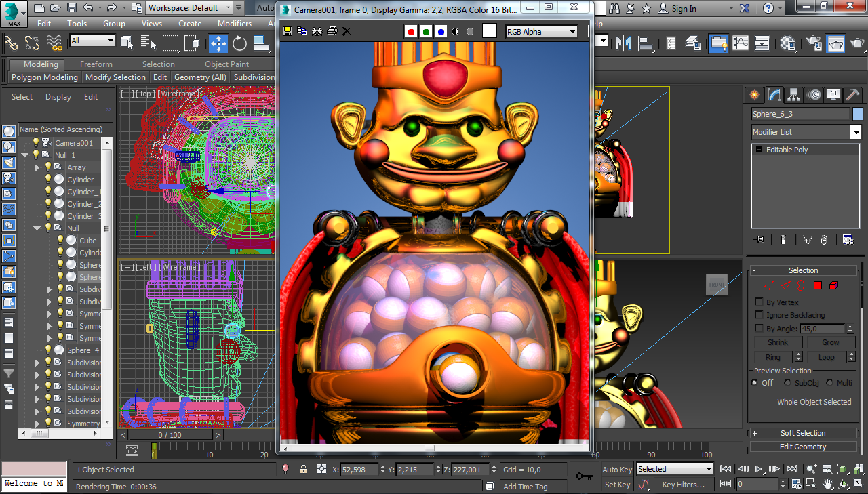Viewport: 868px width, 494px height.
Task: Activate Zoom Extents Selected tool
Action: click(843, 468)
